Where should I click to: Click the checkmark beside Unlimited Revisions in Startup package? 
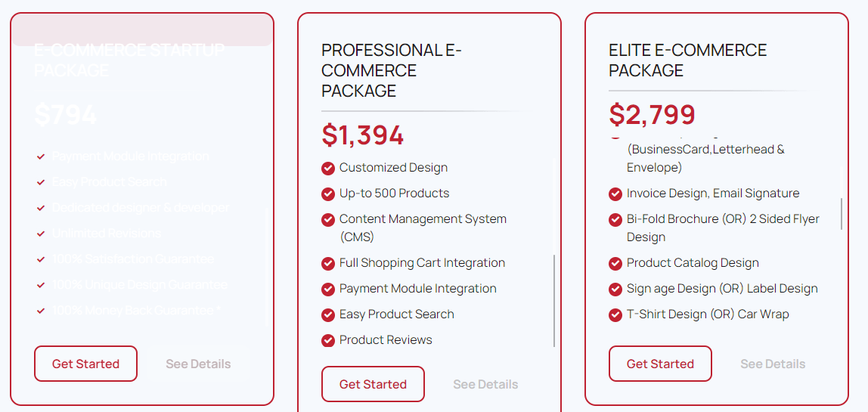coord(40,234)
